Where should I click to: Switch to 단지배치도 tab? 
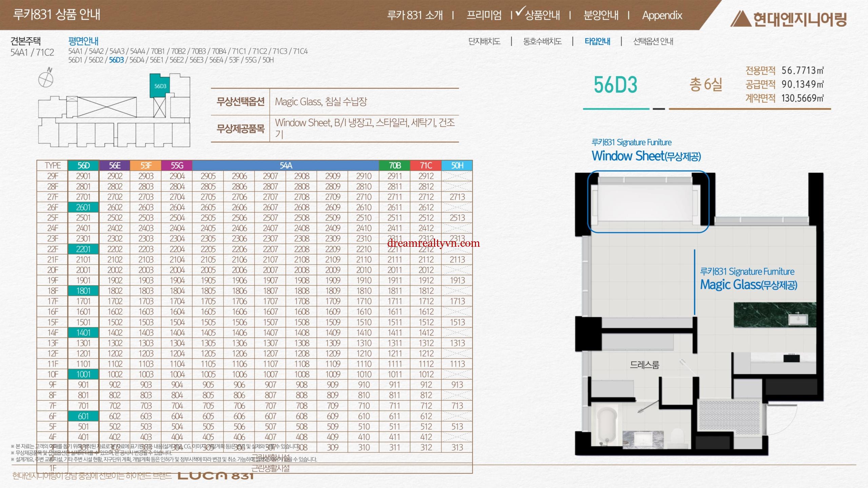(484, 42)
